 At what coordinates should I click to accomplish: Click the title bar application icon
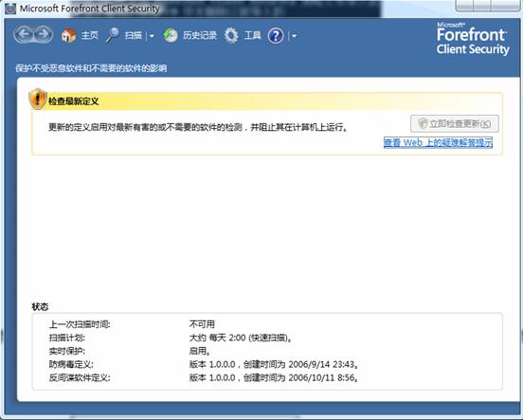click(10, 9)
